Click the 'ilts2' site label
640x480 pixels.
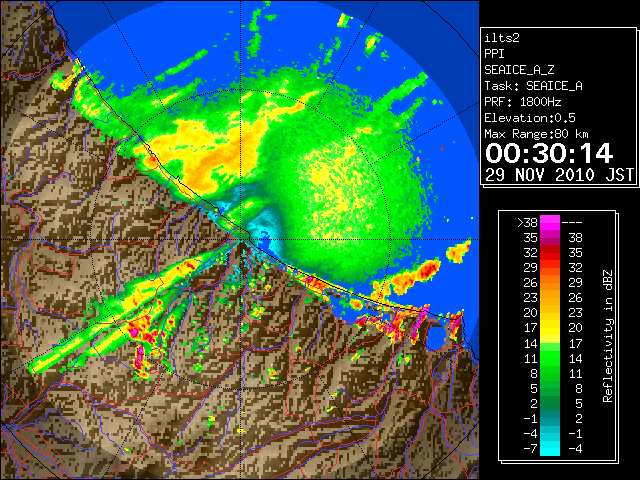[x=502, y=38]
